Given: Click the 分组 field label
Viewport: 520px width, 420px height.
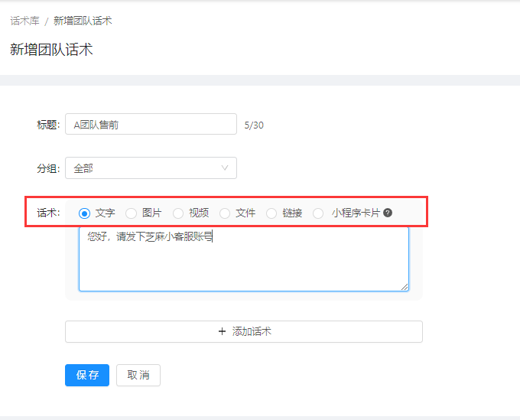Looking at the screenshot, I should 48,168.
